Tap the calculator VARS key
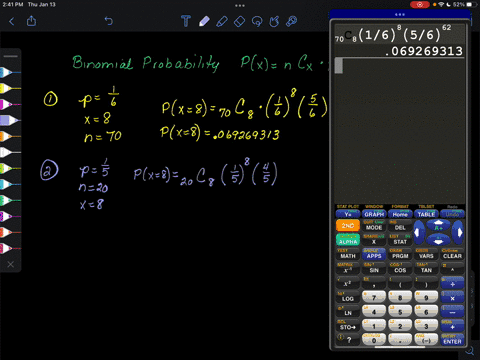 (426, 256)
